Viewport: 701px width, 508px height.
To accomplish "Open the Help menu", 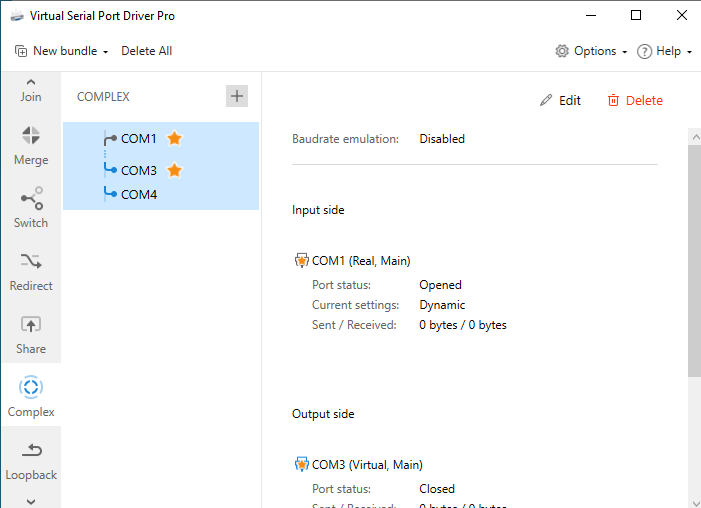I will 664,51.
